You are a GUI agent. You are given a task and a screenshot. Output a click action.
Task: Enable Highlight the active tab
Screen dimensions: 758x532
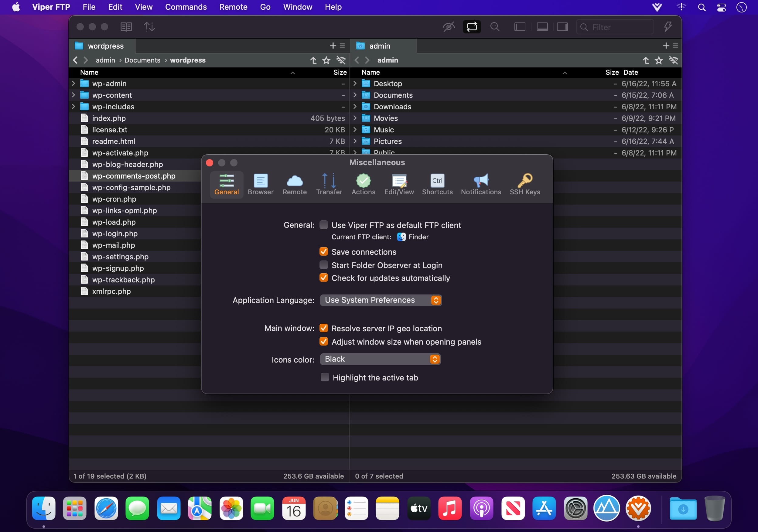325,377
